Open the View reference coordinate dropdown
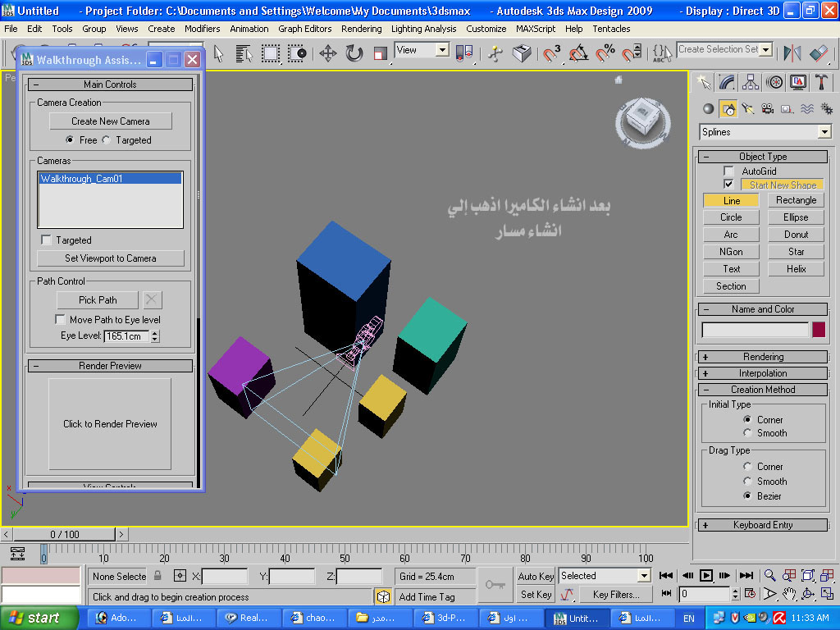This screenshot has height=630, width=840. pyautogui.click(x=442, y=50)
